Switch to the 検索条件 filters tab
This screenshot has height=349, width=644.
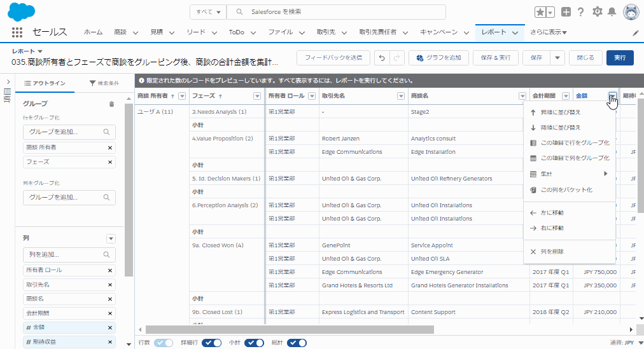tap(104, 83)
